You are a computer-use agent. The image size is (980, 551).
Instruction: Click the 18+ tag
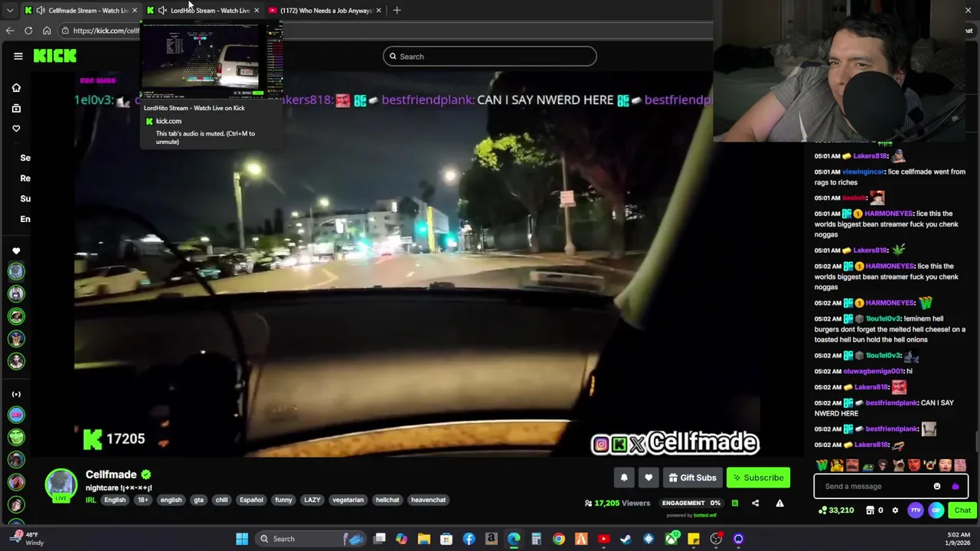(143, 500)
